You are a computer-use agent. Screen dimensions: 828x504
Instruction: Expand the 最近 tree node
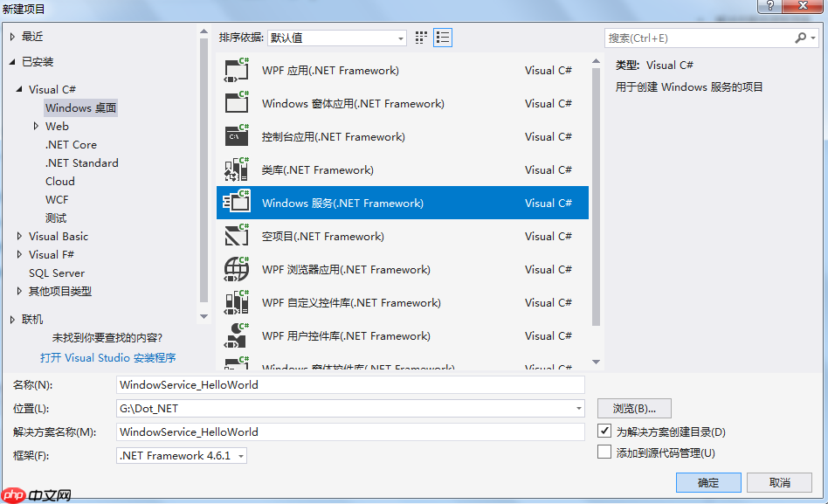pyautogui.click(x=12, y=37)
